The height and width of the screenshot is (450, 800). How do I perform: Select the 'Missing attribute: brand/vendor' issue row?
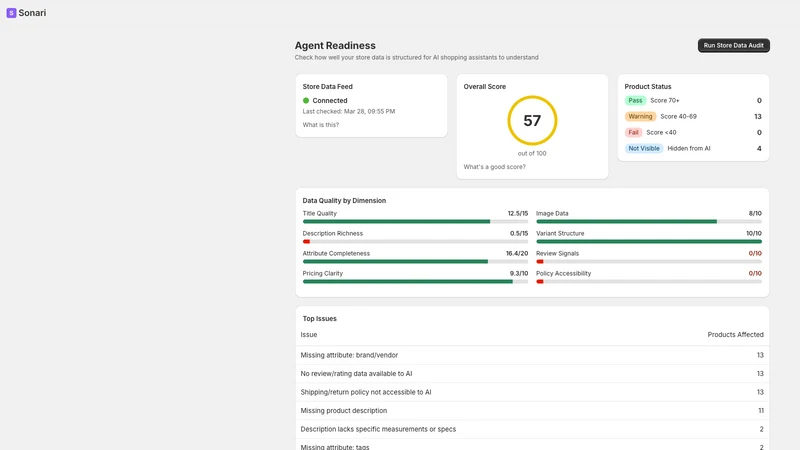click(x=532, y=355)
